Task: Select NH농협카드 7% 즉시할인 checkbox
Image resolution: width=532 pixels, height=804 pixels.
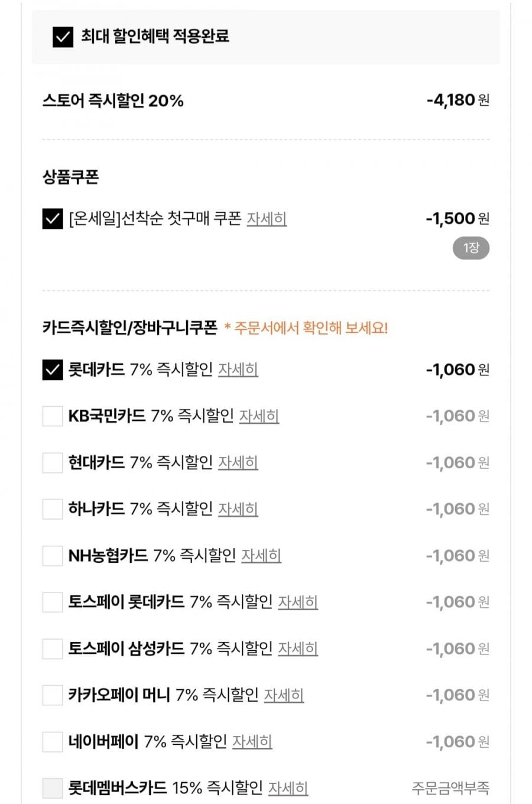Action: tap(53, 556)
